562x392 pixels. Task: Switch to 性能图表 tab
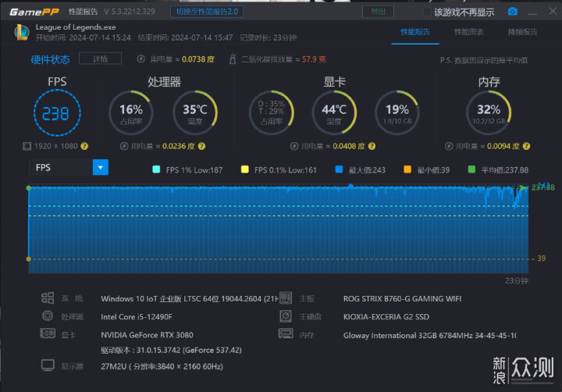[x=469, y=32]
